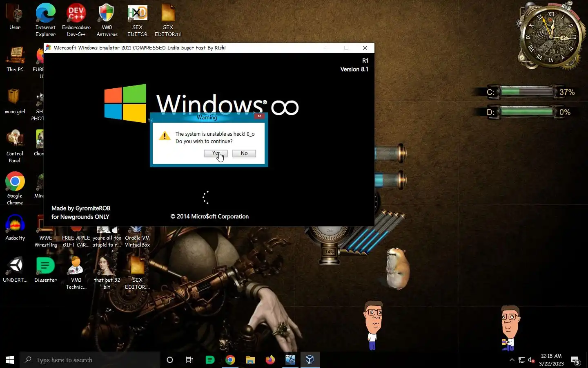Open the Windows Start menu
Viewport: 588px width, 368px height.
click(x=10, y=360)
